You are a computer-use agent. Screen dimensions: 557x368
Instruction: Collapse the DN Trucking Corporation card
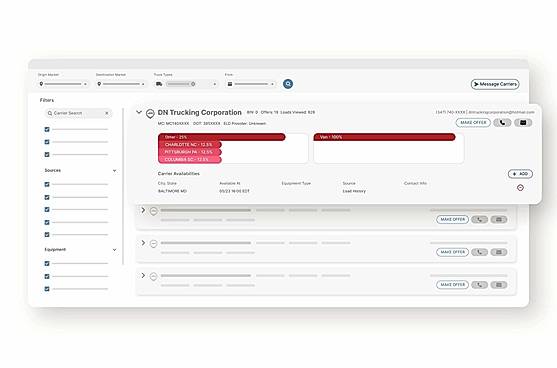point(139,112)
